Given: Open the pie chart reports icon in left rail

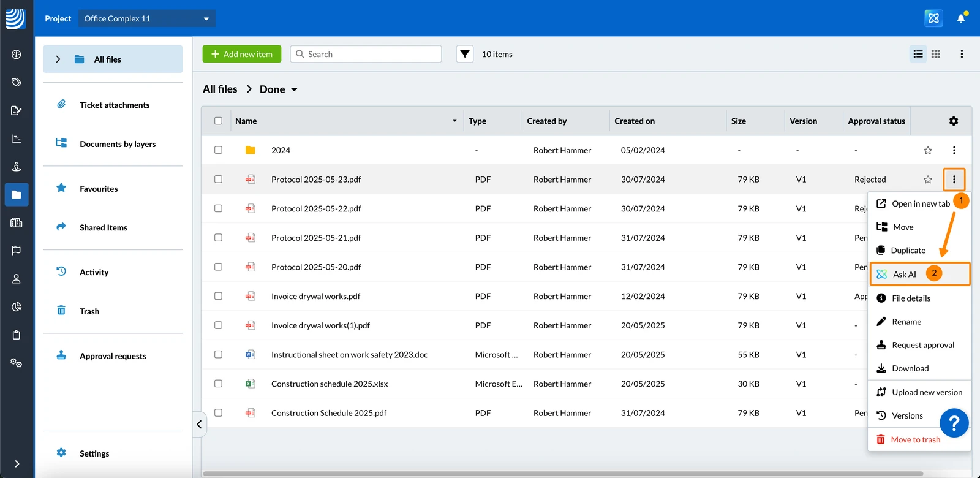Looking at the screenshot, I should [17, 307].
